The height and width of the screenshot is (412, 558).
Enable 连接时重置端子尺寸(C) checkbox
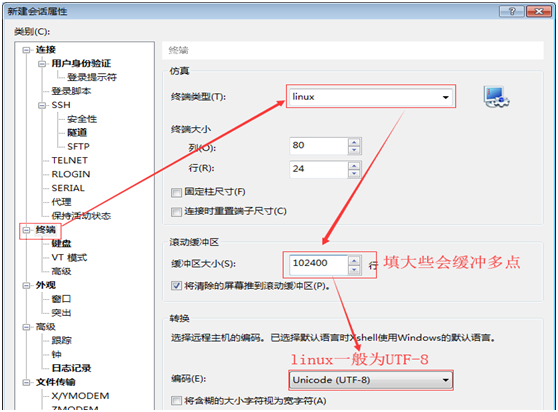(x=176, y=212)
